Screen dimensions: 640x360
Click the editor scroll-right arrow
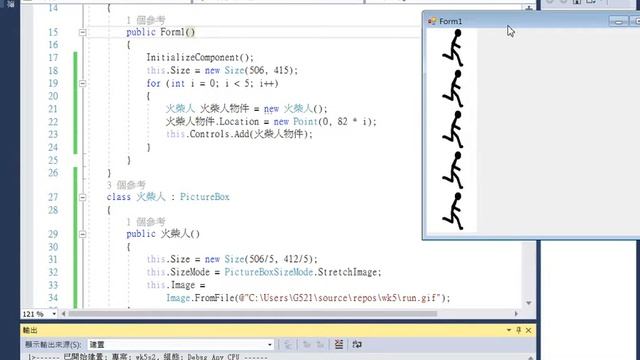[516, 314]
